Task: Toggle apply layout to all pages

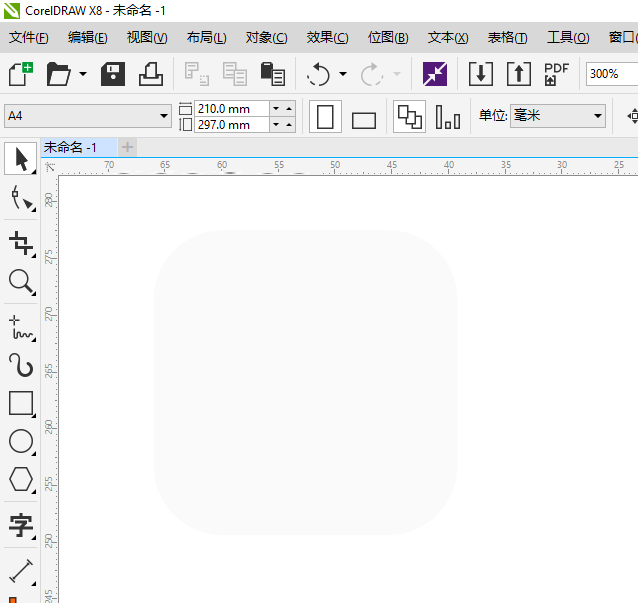Action: (409, 117)
